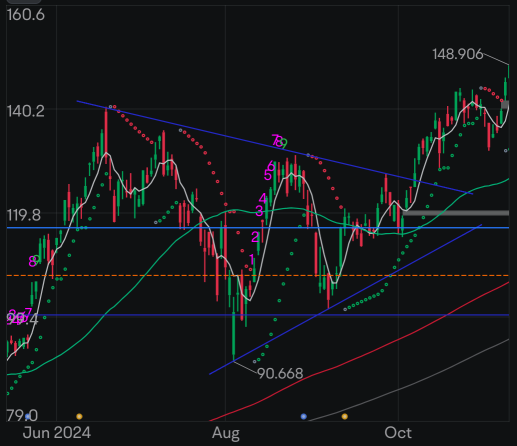Click the magenta count number 3
The width and height of the screenshot is (517, 446).
(259, 211)
